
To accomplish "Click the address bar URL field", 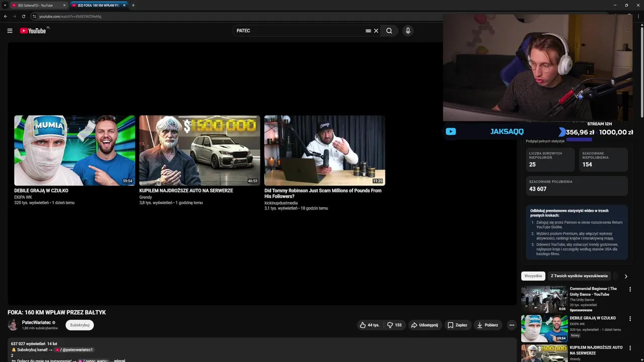I will [x=236, y=16].
